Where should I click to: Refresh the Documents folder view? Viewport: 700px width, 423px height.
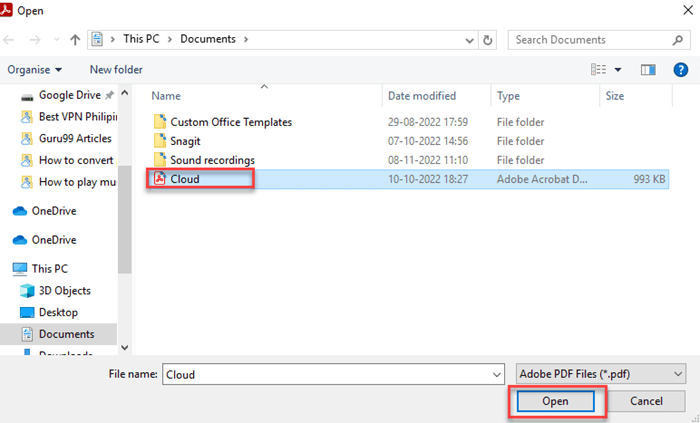coord(488,40)
